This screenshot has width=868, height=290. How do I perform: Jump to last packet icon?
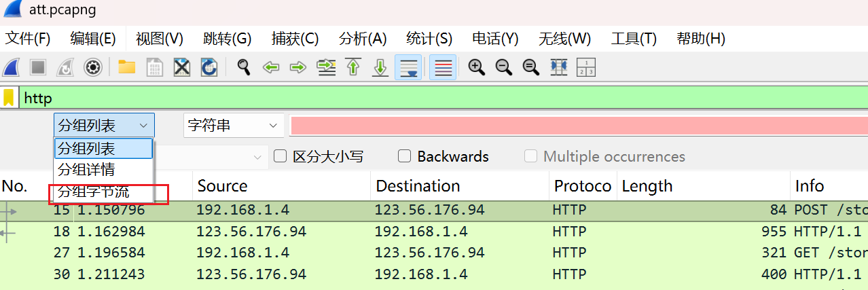(x=381, y=67)
